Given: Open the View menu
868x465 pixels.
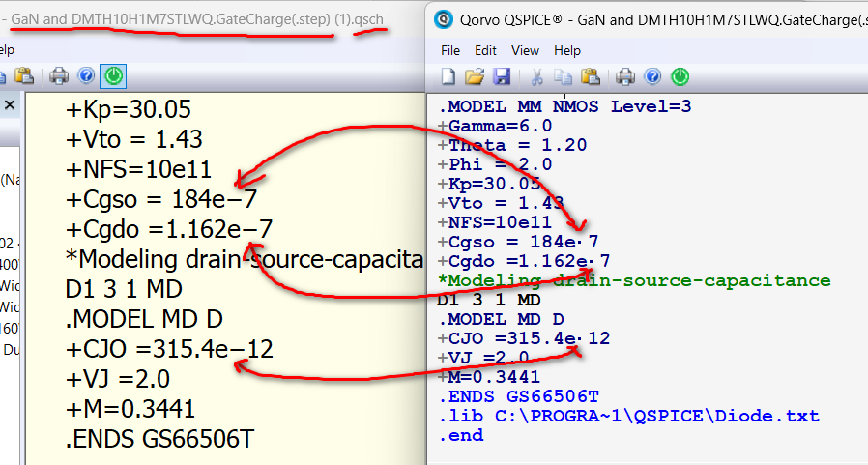Looking at the screenshot, I should [525, 50].
